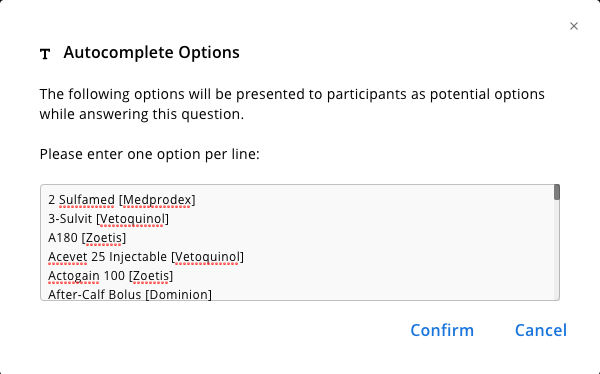Click the options list scrollbar thumb
The image size is (600, 374).
click(556, 192)
